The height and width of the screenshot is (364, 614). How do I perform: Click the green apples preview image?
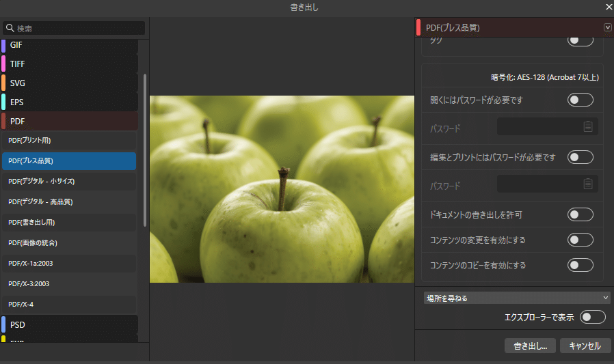(x=282, y=189)
